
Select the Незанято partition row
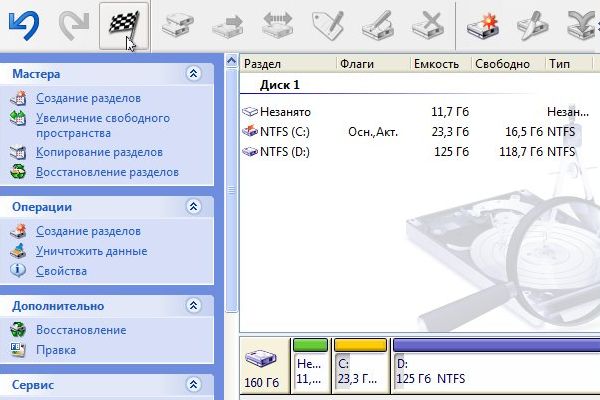click(x=416, y=112)
